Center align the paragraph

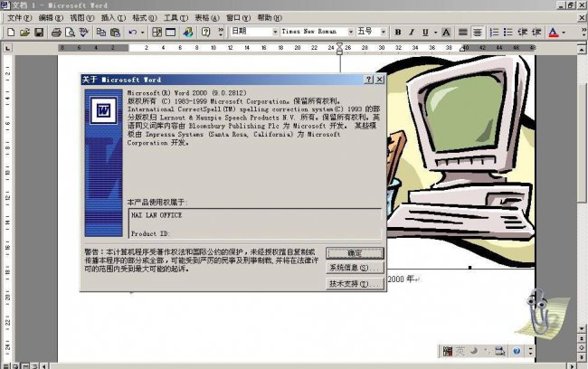point(478,33)
